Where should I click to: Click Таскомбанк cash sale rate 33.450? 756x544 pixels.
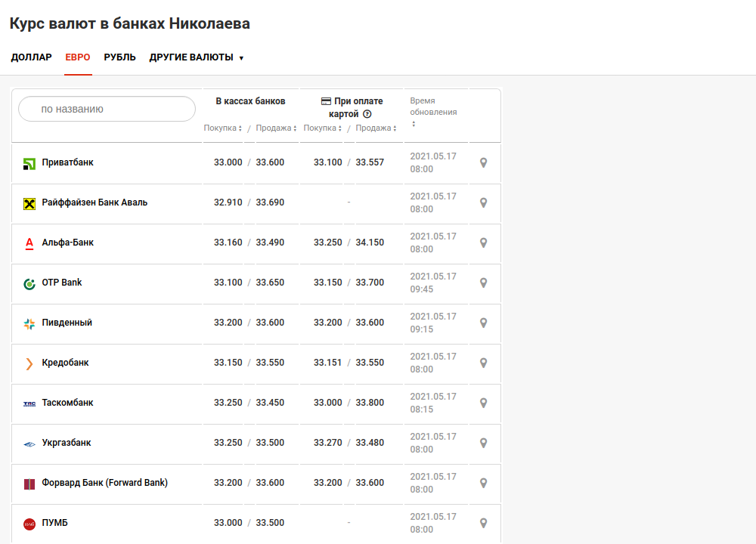(270, 403)
